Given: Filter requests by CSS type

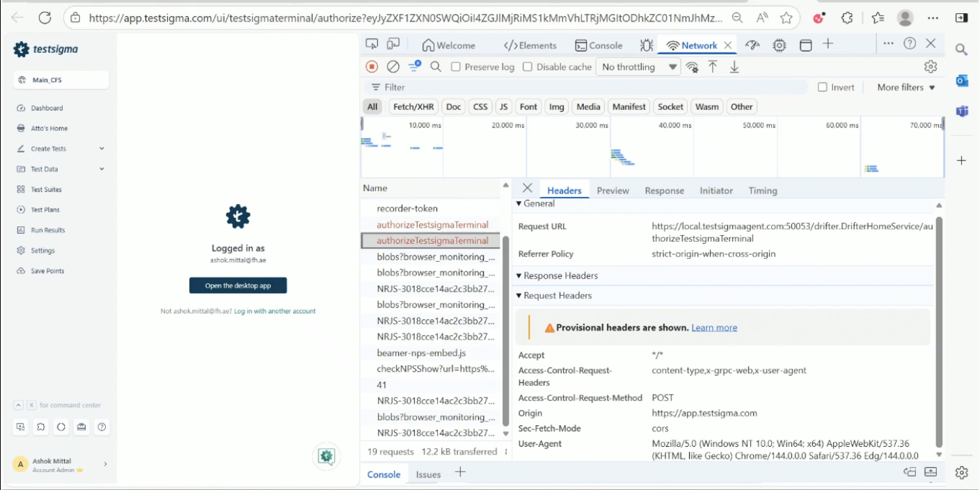Looking at the screenshot, I should 480,106.
